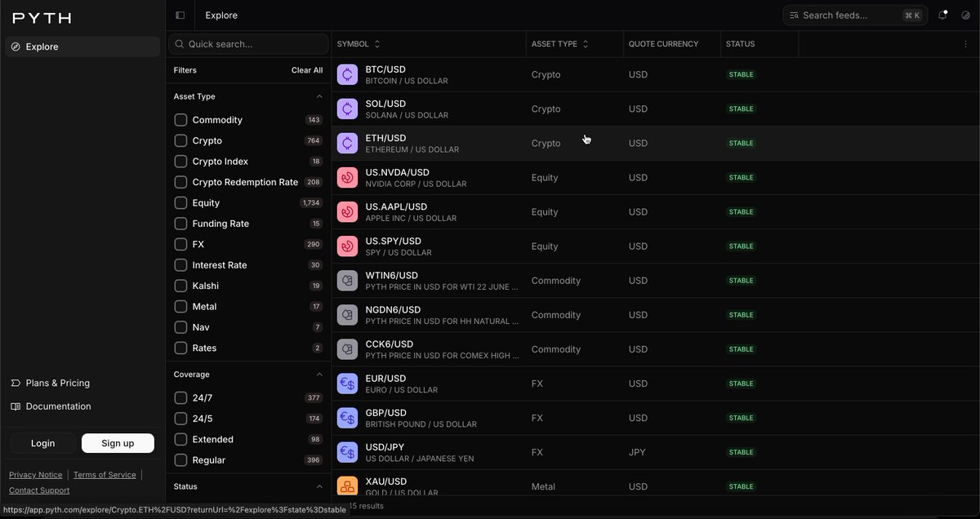This screenshot has height=519, width=980.
Task: Click the WTIN6/USD commodity icon
Action: tap(347, 280)
